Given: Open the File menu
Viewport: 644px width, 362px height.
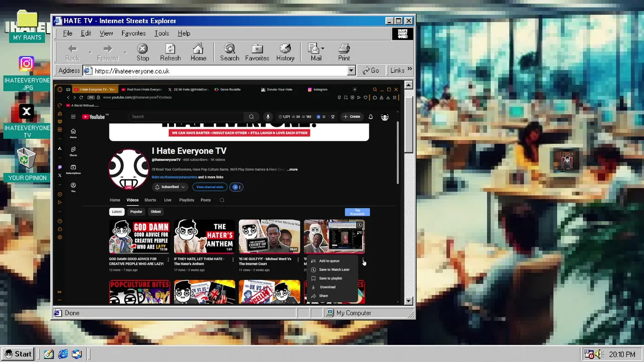Looking at the screenshot, I should pyautogui.click(x=67, y=33).
